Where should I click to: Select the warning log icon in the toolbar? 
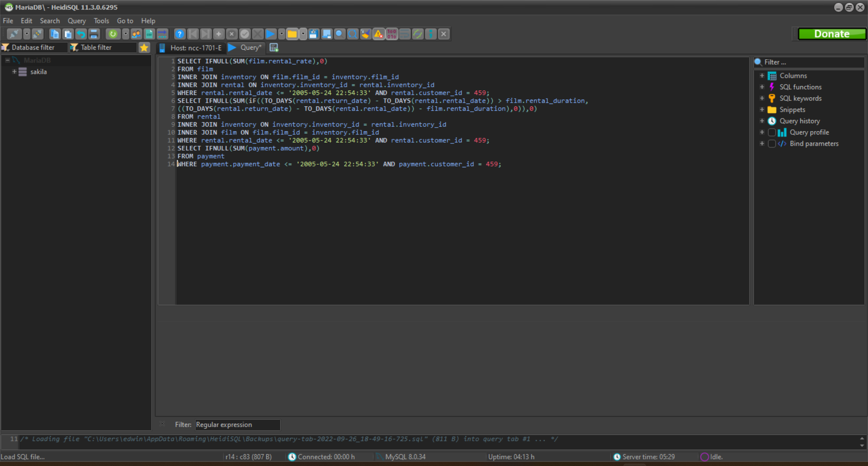[x=378, y=34]
